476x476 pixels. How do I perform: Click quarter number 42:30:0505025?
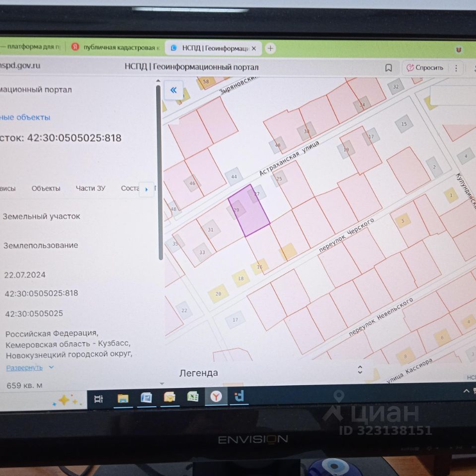[34, 313]
